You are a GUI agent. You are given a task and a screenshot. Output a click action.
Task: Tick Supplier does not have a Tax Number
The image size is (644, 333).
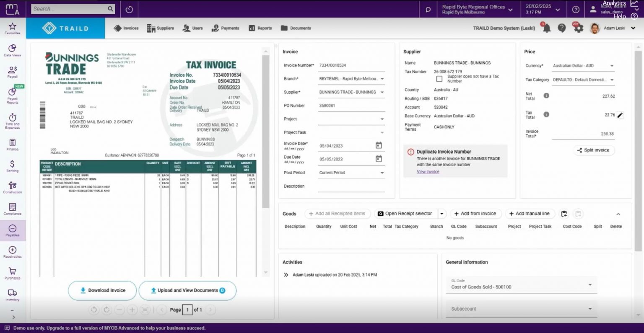click(x=439, y=79)
